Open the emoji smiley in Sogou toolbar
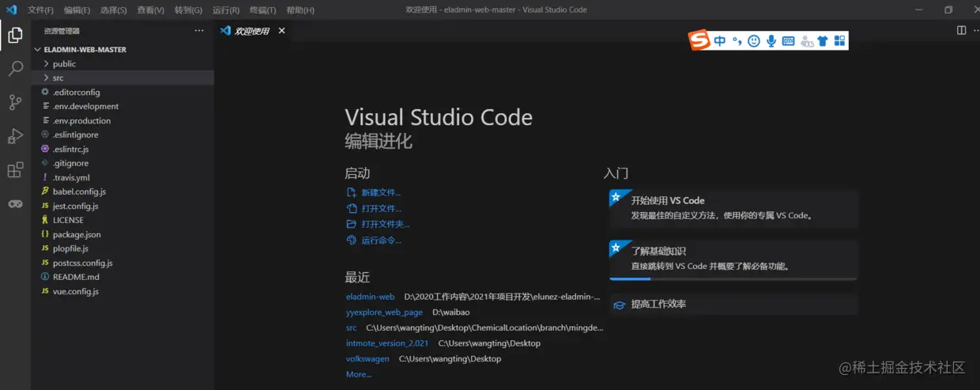 pyautogui.click(x=753, y=41)
